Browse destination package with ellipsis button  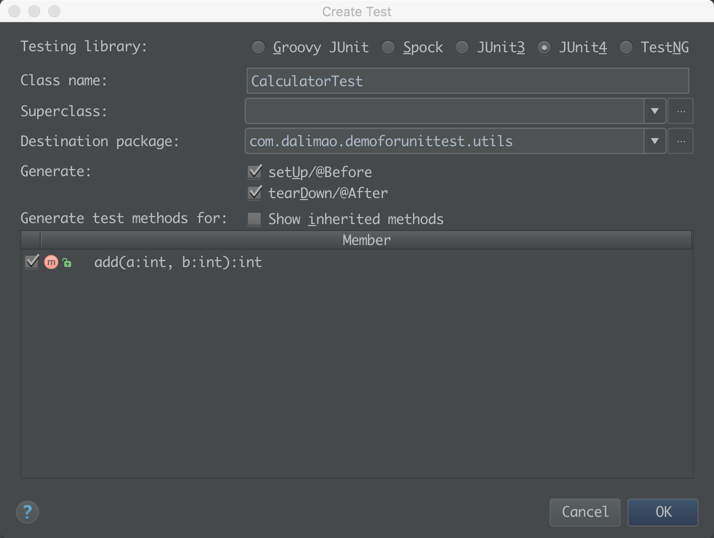(681, 141)
